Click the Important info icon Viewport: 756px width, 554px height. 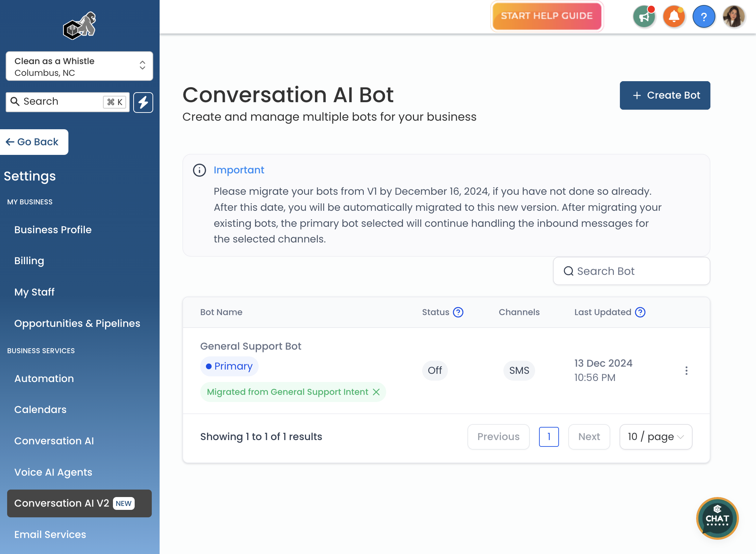200,170
